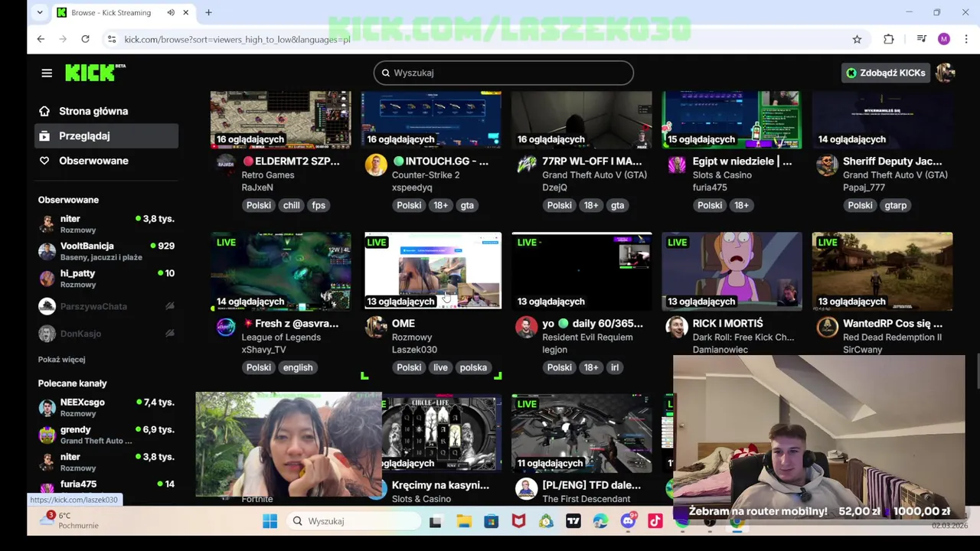
Task: Click 18+ tag under Egipt w niedziele
Action: tap(741, 205)
